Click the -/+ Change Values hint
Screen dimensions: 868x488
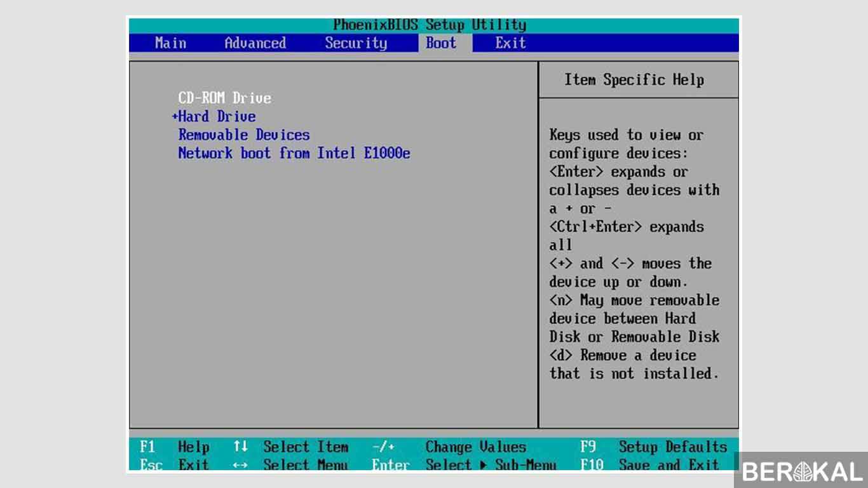tap(449, 447)
